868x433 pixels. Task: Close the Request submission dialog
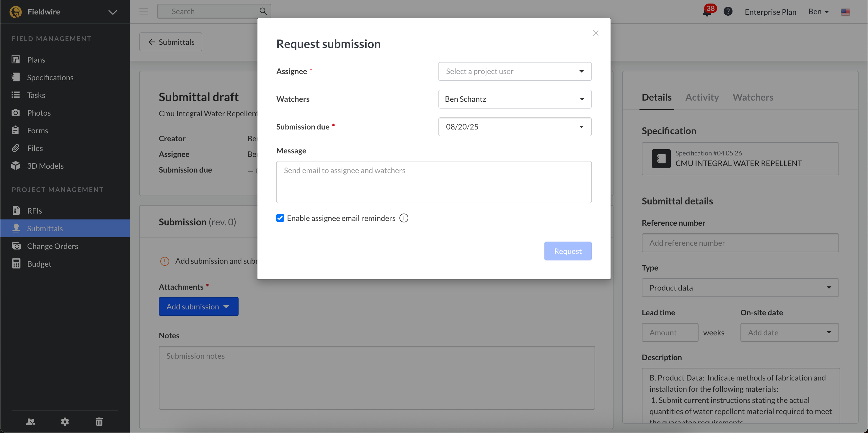pos(595,33)
